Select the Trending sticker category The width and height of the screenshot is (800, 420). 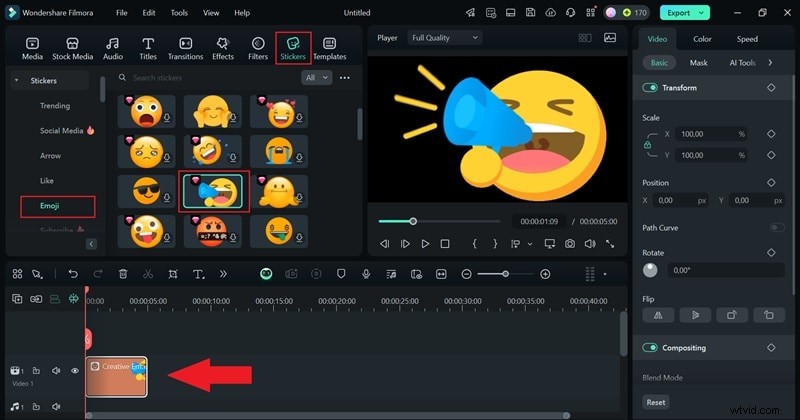click(x=55, y=106)
